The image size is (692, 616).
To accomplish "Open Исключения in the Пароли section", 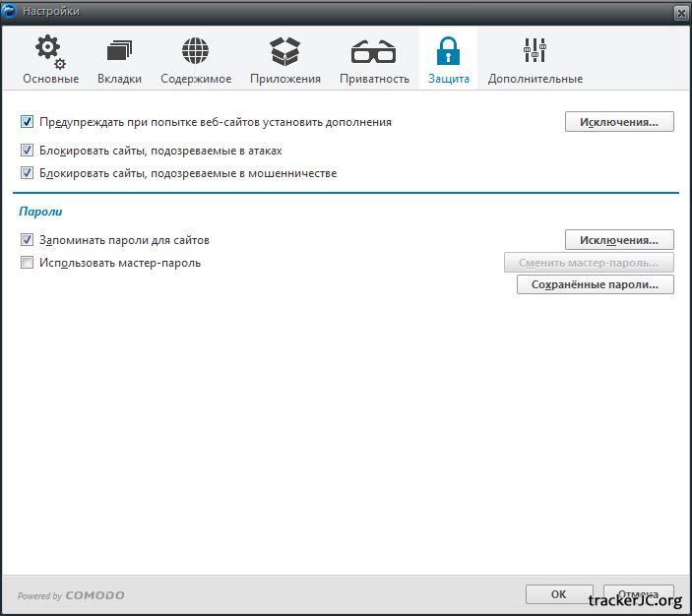I will coord(618,240).
